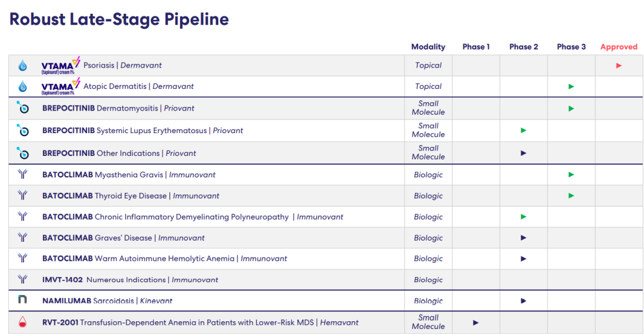Click the red blood drop icon beside RVT-2001
The height and width of the screenshot is (335, 644).
(23, 322)
